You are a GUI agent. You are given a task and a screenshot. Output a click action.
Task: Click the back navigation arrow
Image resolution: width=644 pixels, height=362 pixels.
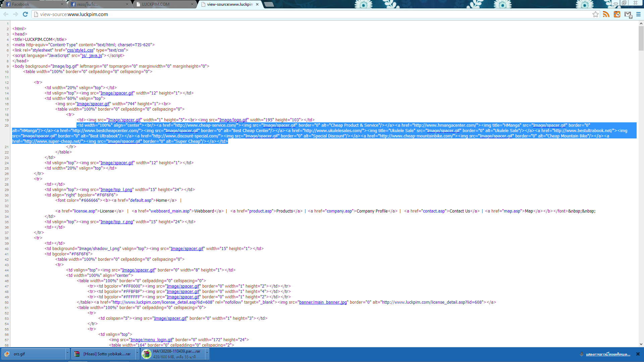coord(6,14)
